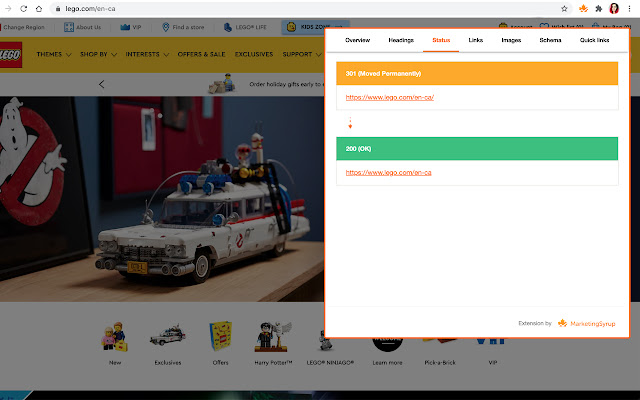Select the Harry Potter category icon
The width and height of the screenshot is (640, 400).
(x=273, y=337)
